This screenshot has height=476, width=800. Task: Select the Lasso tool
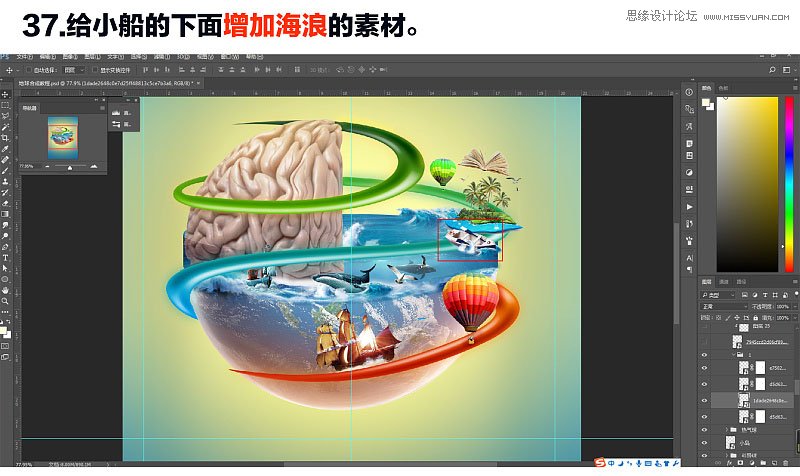pyautogui.click(x=5, y=116)
